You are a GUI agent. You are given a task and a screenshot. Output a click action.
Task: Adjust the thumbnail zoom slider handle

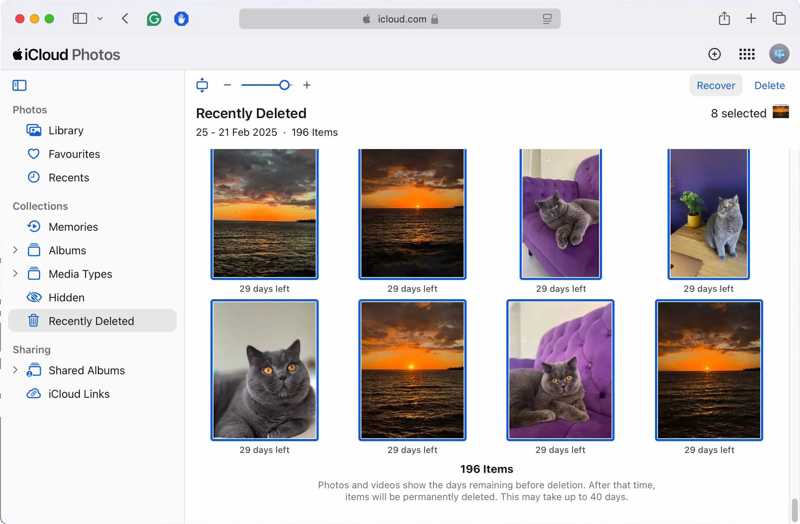[285, 85]
